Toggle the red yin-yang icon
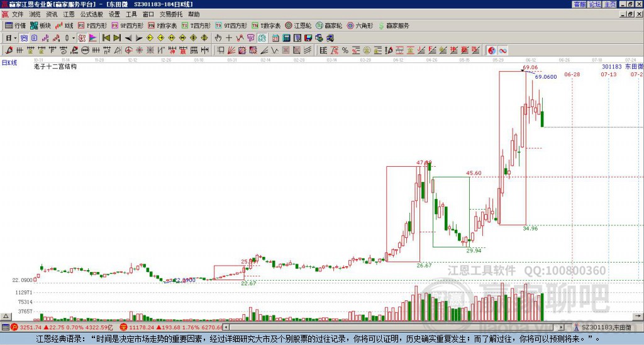 (x=492, y=50)
